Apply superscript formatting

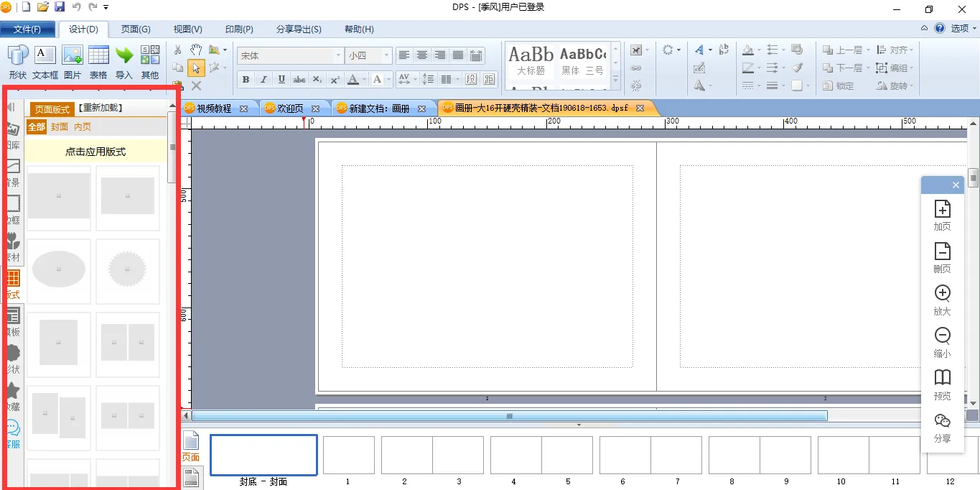[x=335, y=79]
